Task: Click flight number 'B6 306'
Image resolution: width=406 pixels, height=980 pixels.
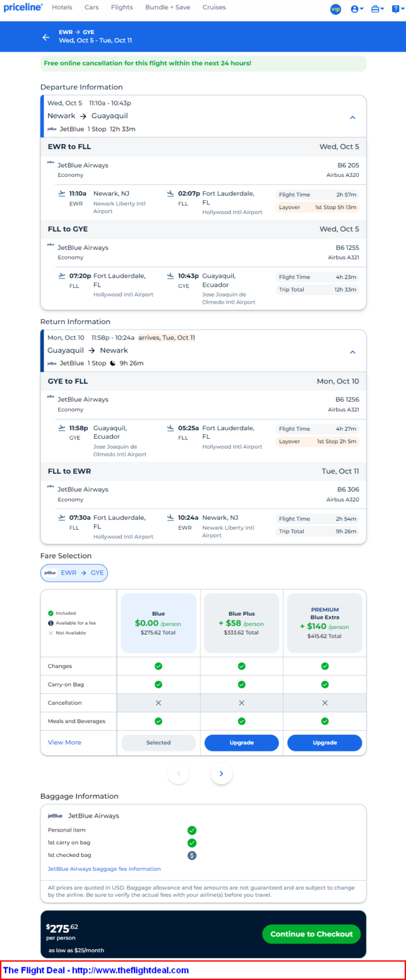Action: click(348, 490)
